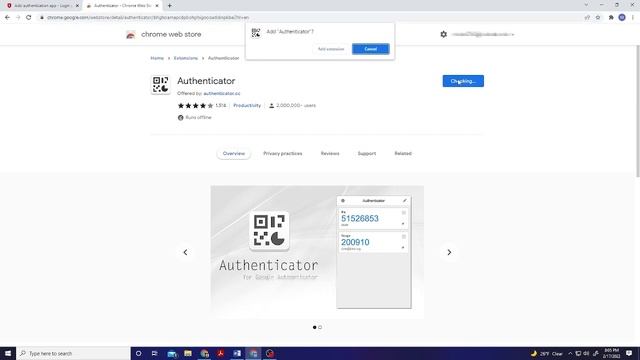The image size is (640, 360).
Task: Open Cortana circle on the taskbar
Action: click(x=138, y=353)
